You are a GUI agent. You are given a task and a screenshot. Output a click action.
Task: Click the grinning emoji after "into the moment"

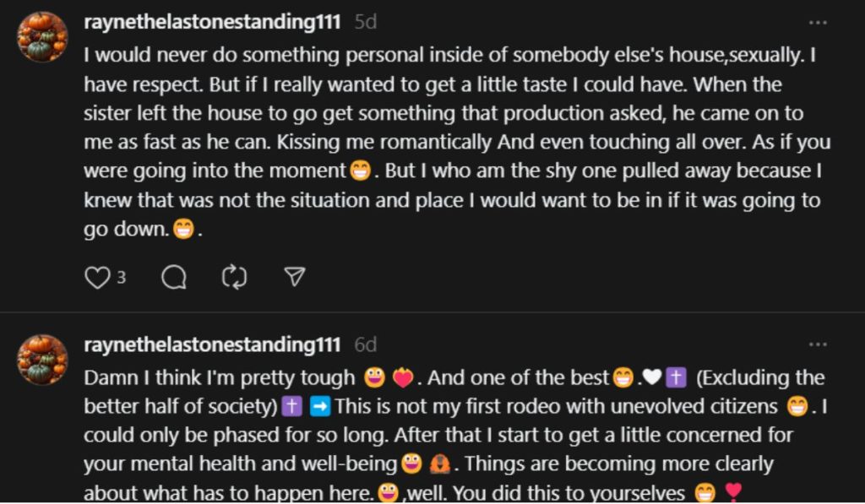coord(361,171)
